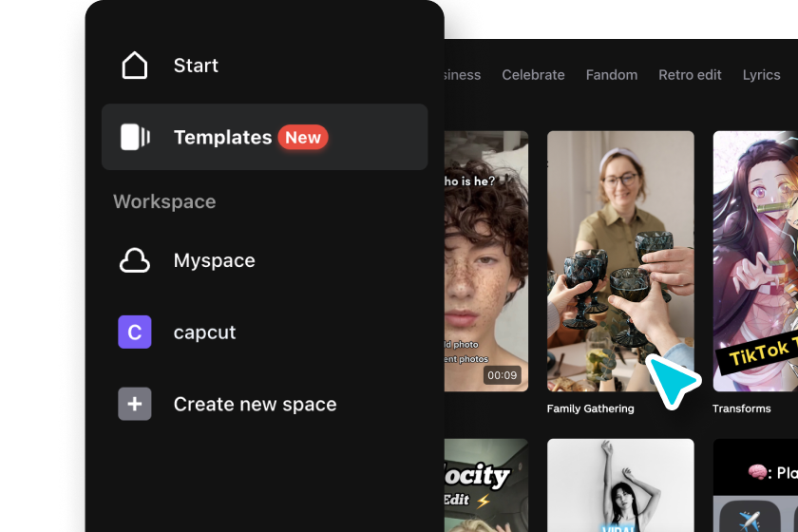Click the Myspace cloud icon
Screen dimensions: 798x532
pos(134,260)
